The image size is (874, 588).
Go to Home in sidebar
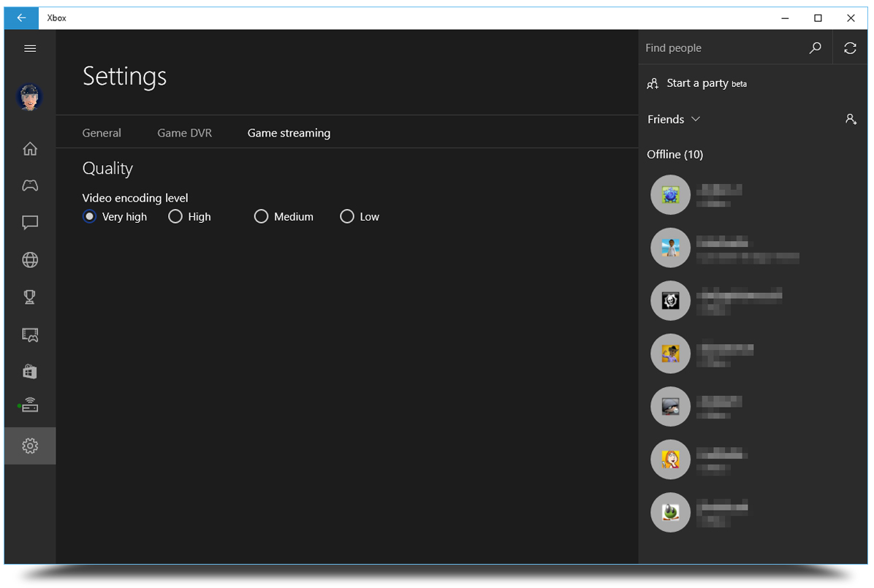30,149
